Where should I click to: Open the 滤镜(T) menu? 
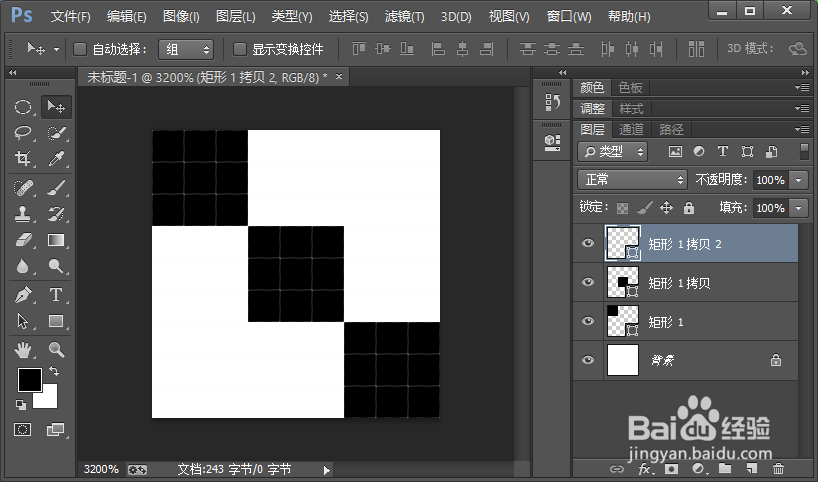point(404,17)
